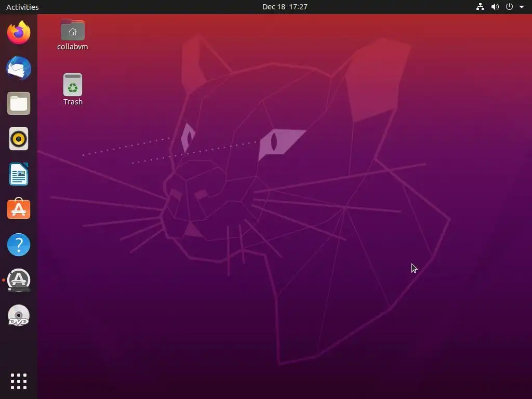
Task: Open the Help question mark icon
Action: point(19,245)
